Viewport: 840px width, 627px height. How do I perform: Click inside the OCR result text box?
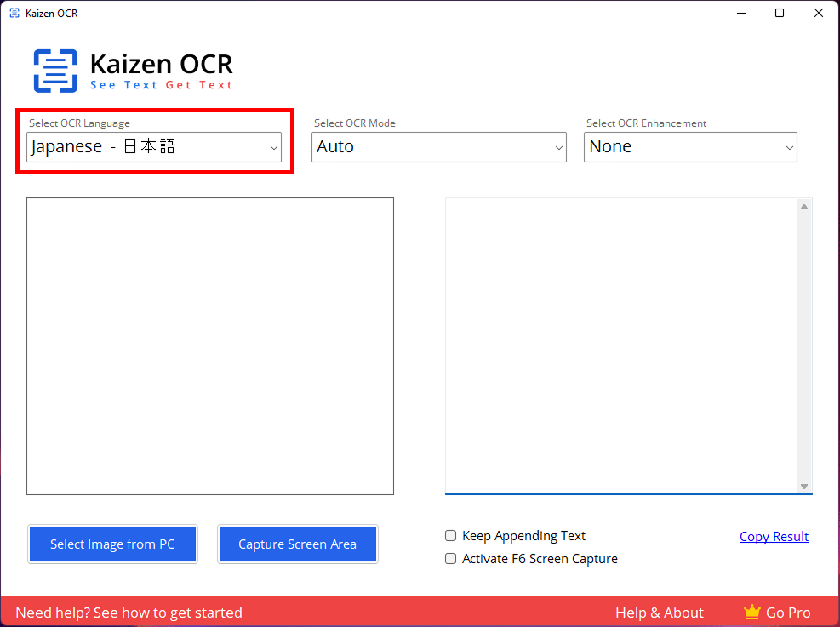pos(621,345)
